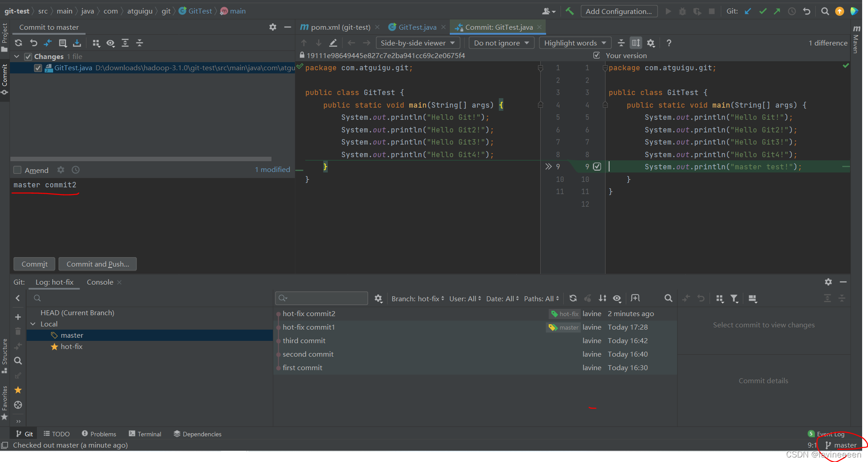Viewport: 868px width, 462px height.
Task: Click the Git update project arrow
Action: click(x=748, y=11)
